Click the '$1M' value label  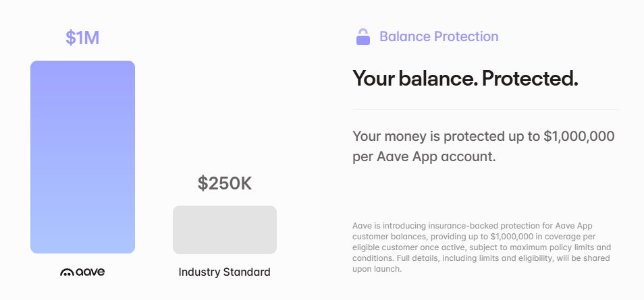(x=82, y=38)
